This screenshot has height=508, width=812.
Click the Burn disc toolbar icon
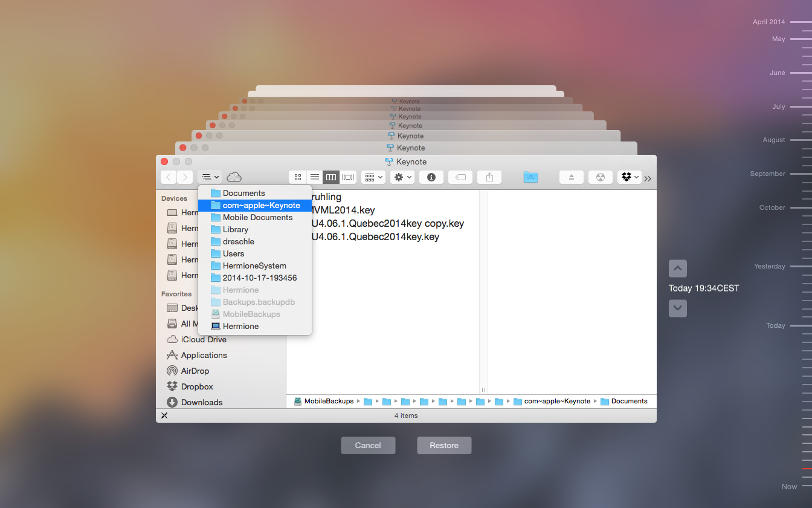pos(600,177)
